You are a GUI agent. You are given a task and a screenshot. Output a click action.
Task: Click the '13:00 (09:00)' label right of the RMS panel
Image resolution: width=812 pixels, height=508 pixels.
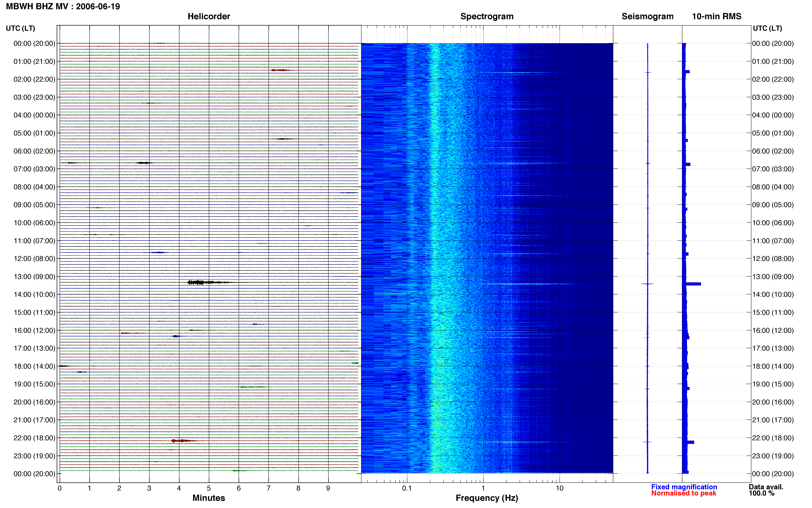tap(773, 277)
